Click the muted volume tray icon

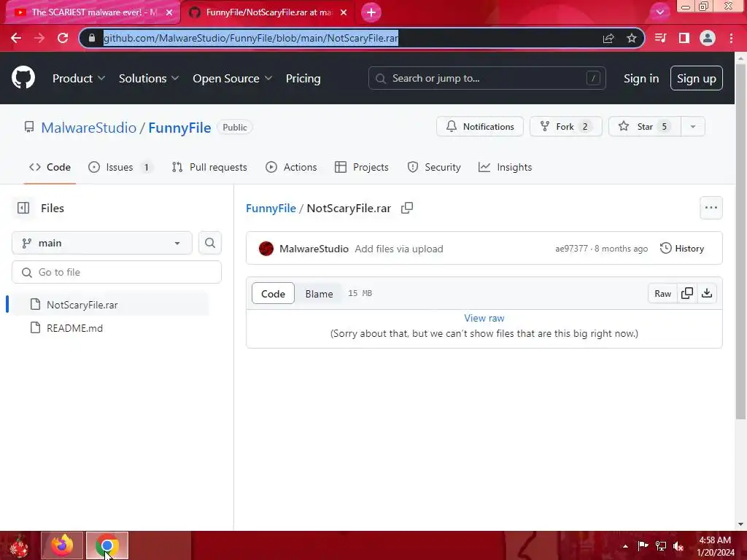pyautogui.click(x=678, y=545)
